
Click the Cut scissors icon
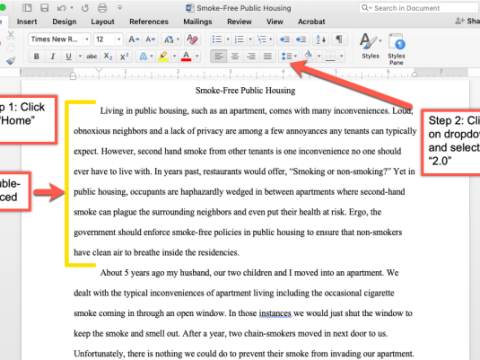[x=11, y=35]
